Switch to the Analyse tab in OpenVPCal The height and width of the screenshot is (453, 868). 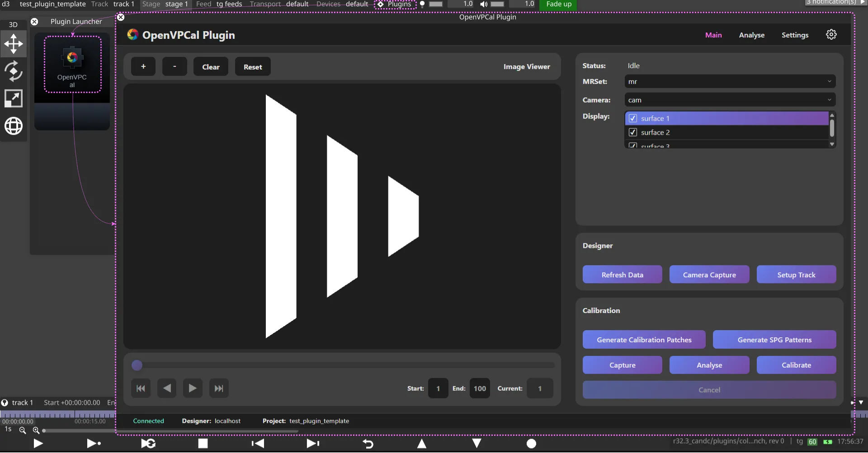click(x=752, y=35)
